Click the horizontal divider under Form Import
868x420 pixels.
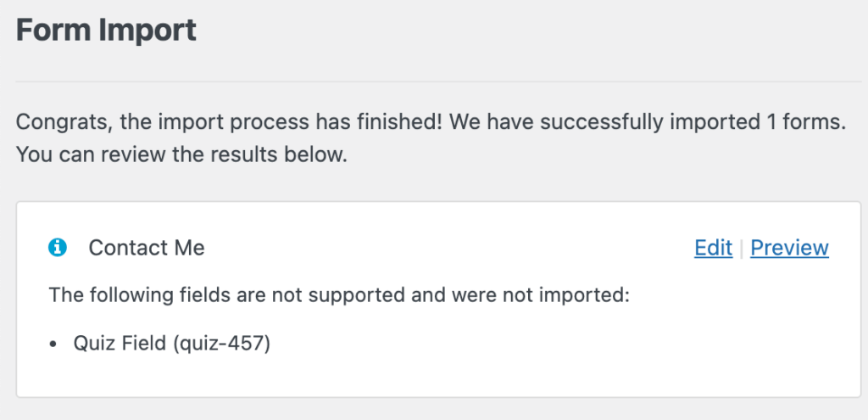(434, 81)
